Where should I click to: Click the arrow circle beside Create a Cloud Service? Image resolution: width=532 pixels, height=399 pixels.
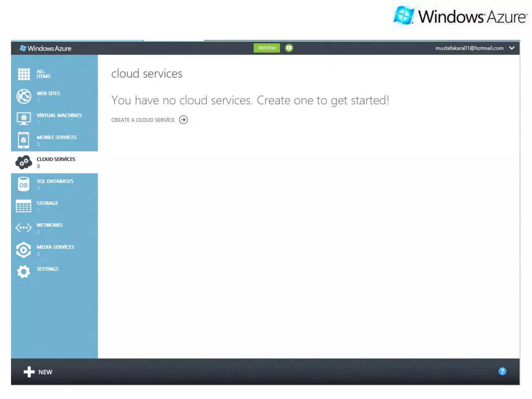tap(183, 120)
